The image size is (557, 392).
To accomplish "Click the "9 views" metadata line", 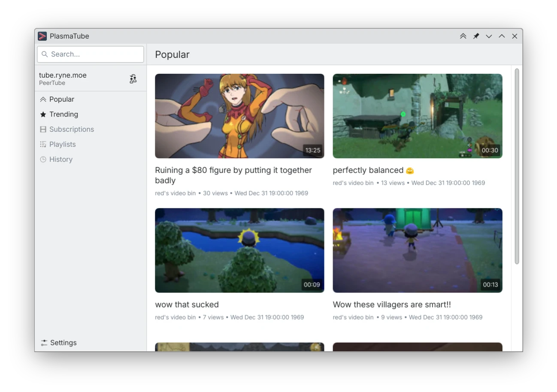I will (408, 318).
